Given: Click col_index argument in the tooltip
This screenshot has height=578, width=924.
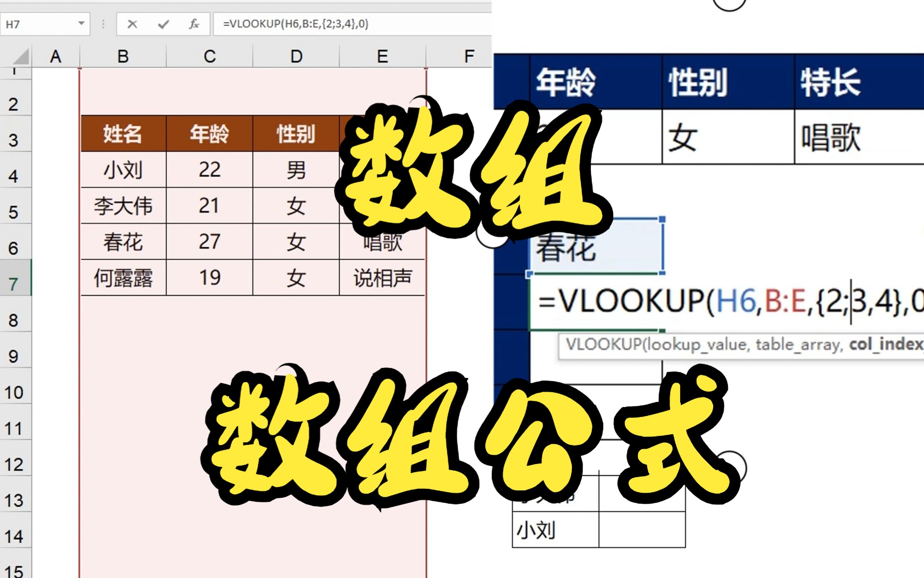Looking at the screenshot, I should tap(886, 344).
